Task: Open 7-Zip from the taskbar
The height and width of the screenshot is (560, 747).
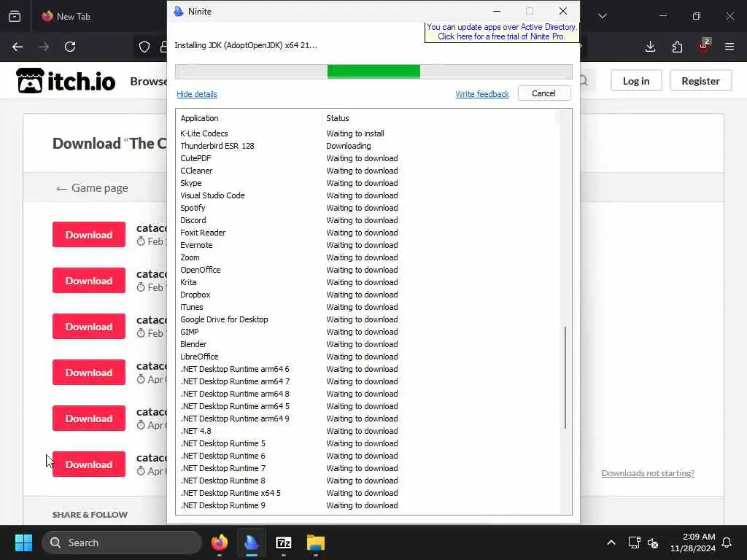Action: click(x=284, y=542)
